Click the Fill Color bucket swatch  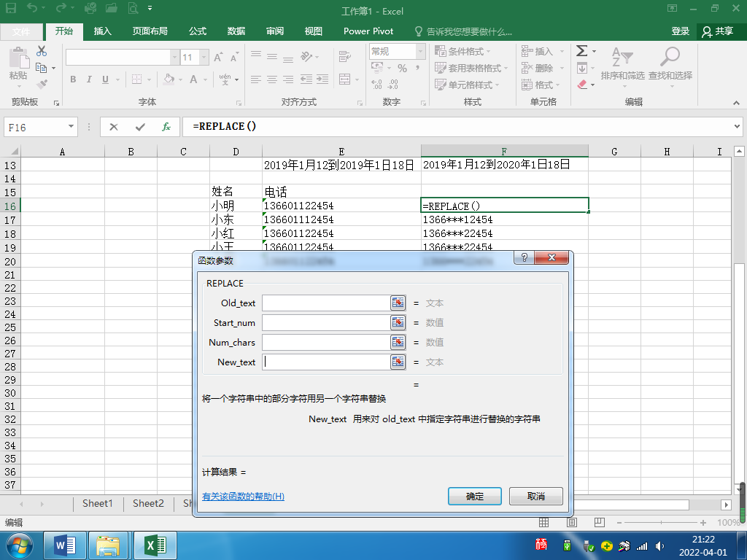(x=169, y=79)
